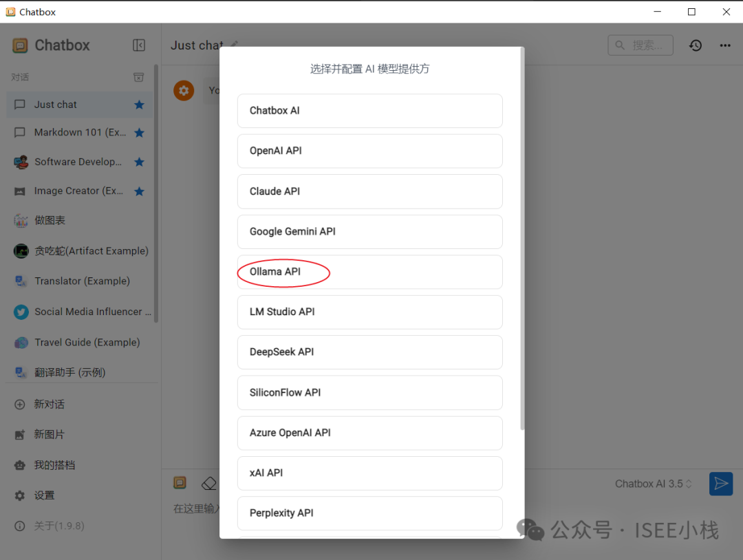Viewport: 743px width, 560px height.
Task: Click the 贪吃蛇 snake game avatar icon
Action: coord(21,250)
